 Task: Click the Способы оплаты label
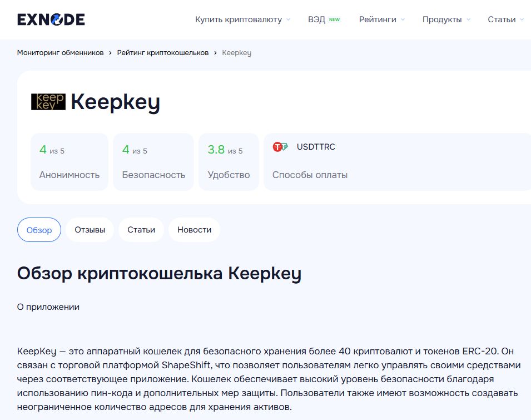click(x=310, y=175)
